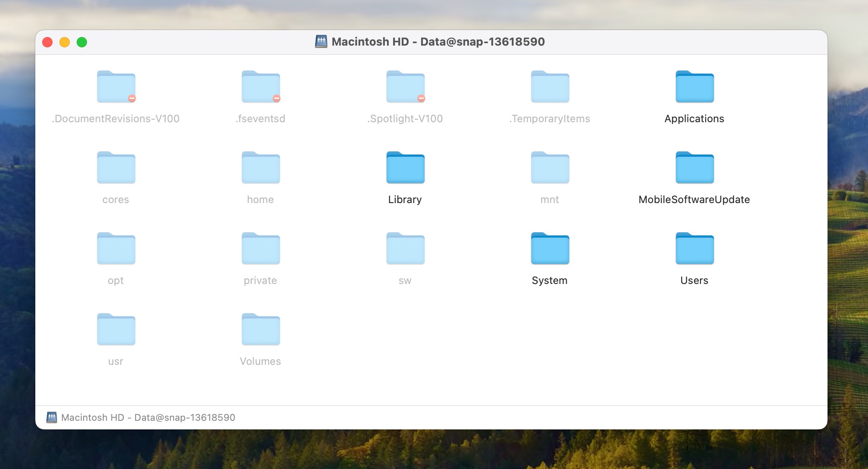Select the Users folder icon
This screenshot has width=868, height=469.
pos(694,249)
